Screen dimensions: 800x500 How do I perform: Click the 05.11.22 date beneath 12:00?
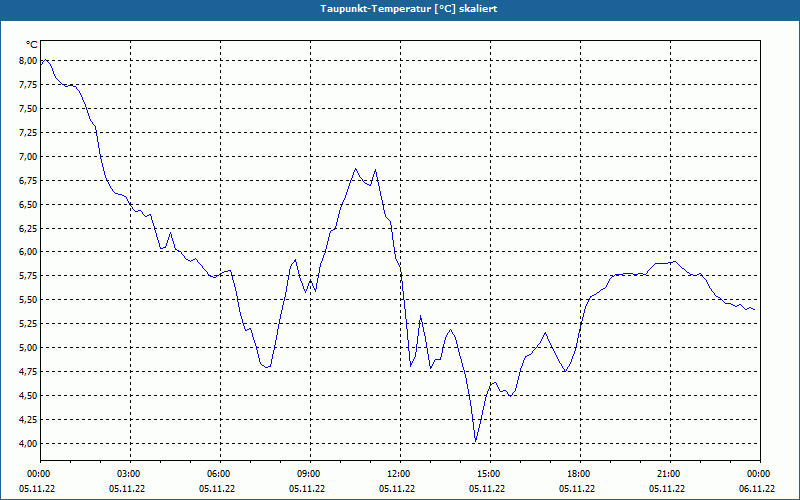396,489
